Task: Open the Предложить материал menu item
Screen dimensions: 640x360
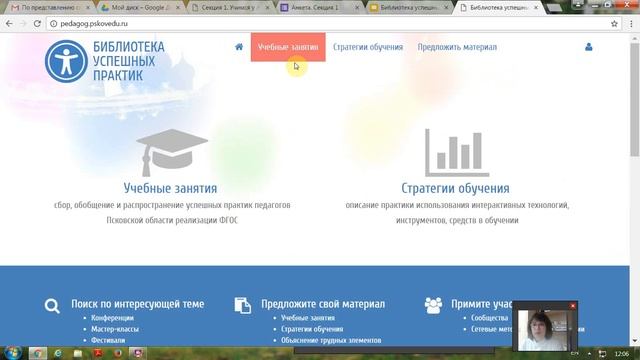Action: tap(457, 47)
